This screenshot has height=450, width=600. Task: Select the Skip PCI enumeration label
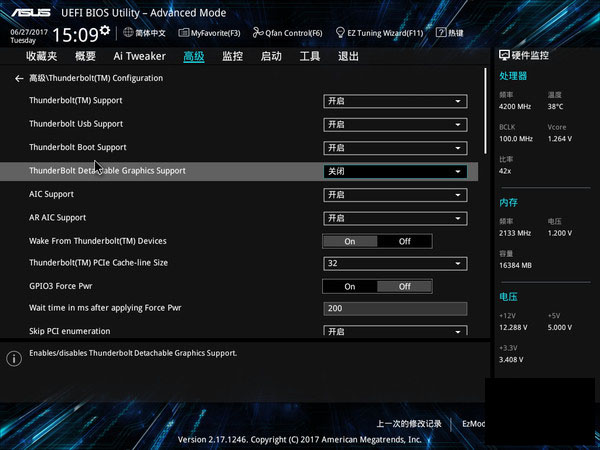point(70,331)
